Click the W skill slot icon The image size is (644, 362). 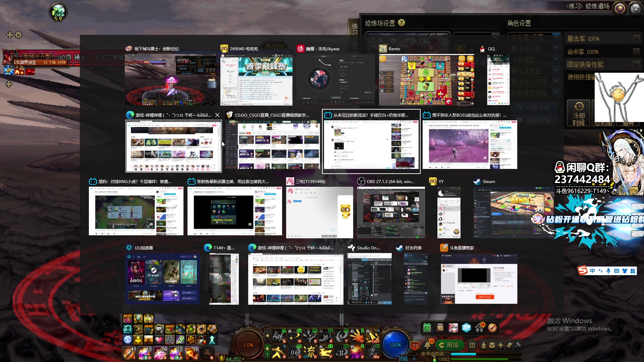pos(294,336)
